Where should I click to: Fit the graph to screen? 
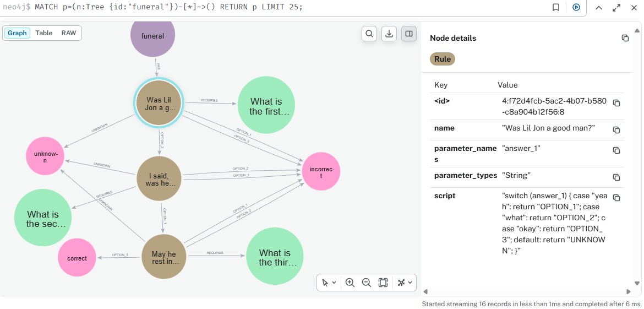click(383, 283)
